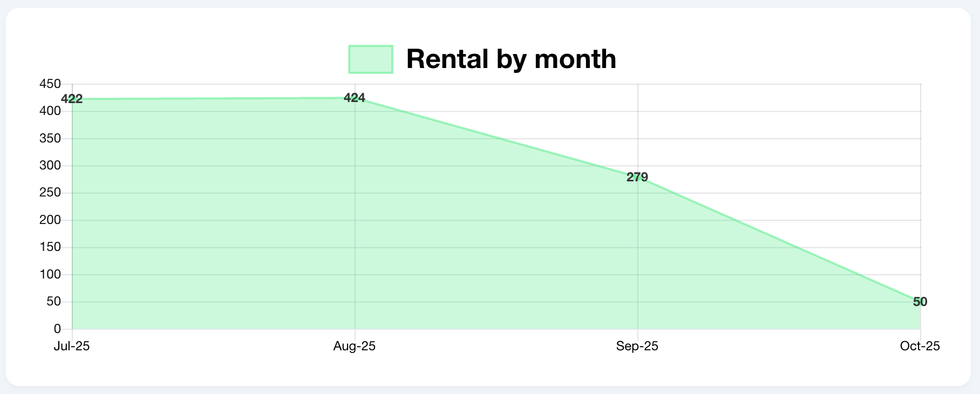
Task: Click the 400 y-axis tick label
Action: [50, 111]
